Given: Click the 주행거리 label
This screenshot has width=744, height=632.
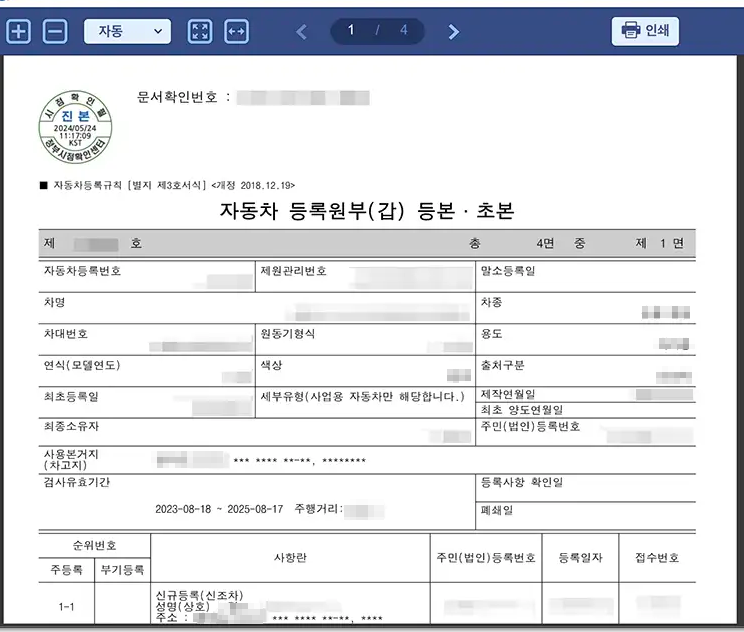Looking at the screenshot, I should click(x=316, y=509).
